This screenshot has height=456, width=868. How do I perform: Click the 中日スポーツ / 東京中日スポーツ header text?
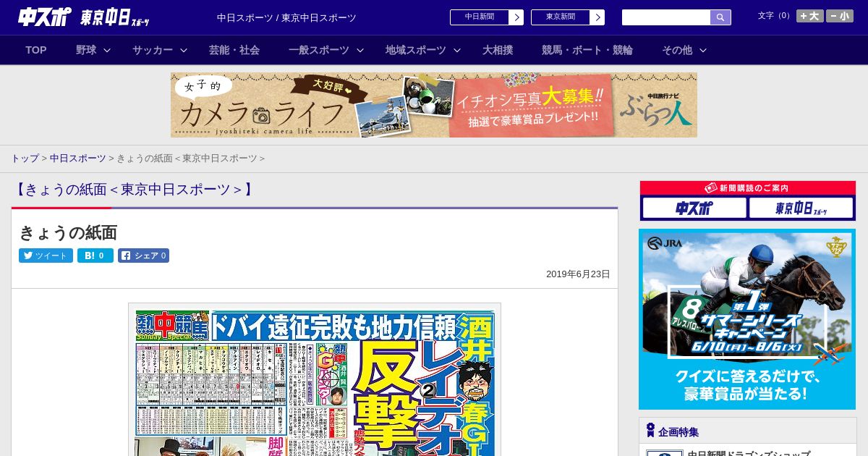(x=286, y=17)
